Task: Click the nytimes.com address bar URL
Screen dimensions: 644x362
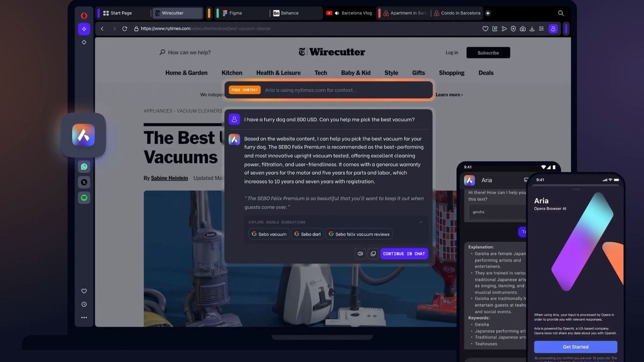Action: pos(206,28)
